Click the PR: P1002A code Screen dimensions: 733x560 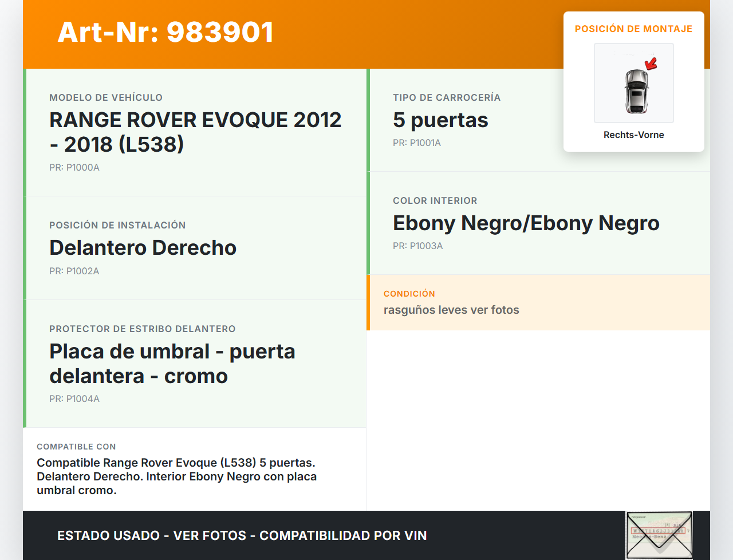[x=74, y=271]
